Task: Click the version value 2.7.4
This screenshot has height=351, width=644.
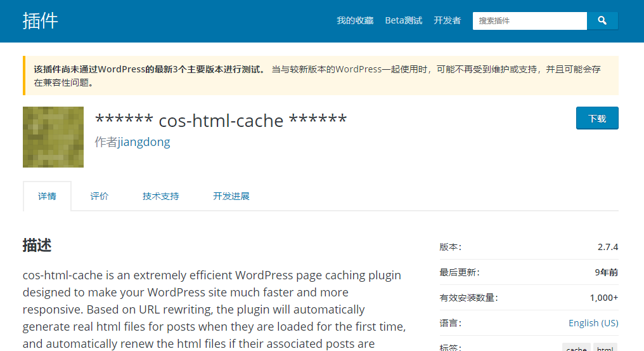Action: [608, 247]
